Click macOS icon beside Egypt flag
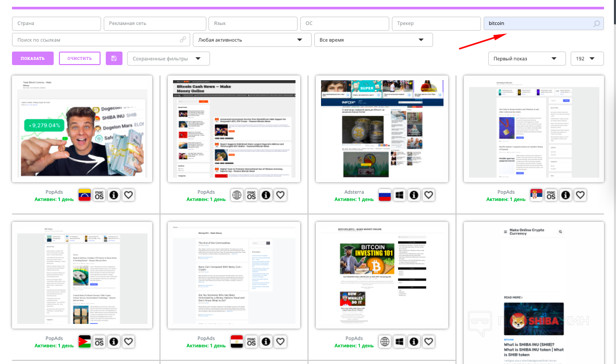 coord(251,342)
